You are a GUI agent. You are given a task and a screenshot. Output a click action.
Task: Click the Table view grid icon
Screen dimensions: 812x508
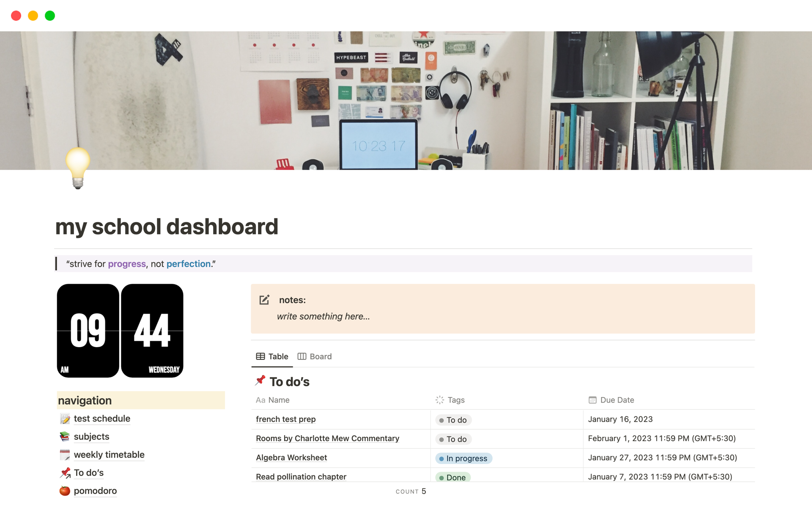260,356
